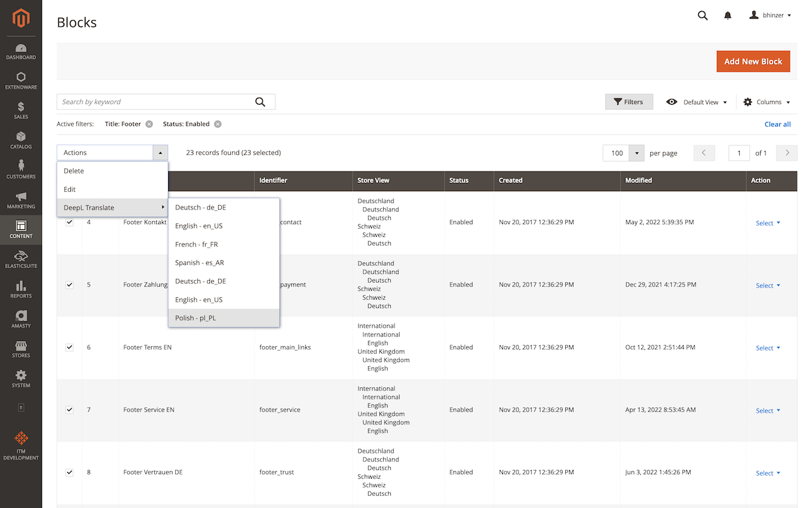The image size is (812, 508).
Task: Go to the previous page arrow
Action: pos(704,153)
